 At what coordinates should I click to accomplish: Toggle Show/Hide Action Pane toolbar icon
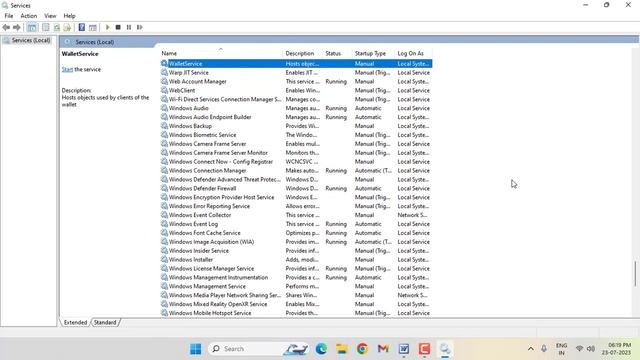click(x=93, y=27)
